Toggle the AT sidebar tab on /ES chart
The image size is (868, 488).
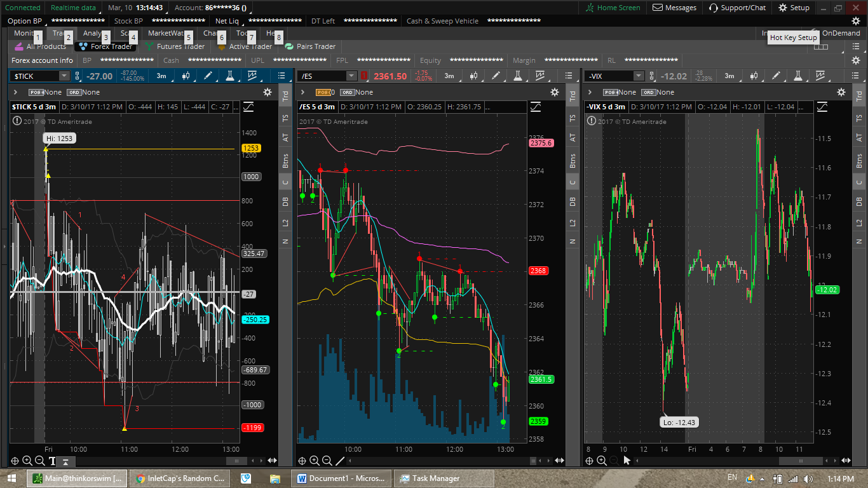pyautogui.click(x=573, y=137)
